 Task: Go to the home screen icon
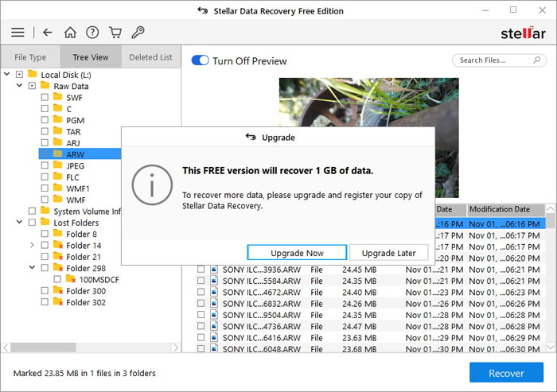[70, 33]
